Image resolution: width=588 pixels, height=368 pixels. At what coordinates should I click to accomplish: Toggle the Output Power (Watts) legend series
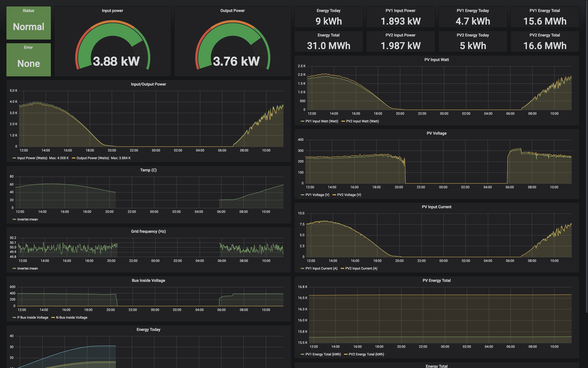(x=93, y=158)
